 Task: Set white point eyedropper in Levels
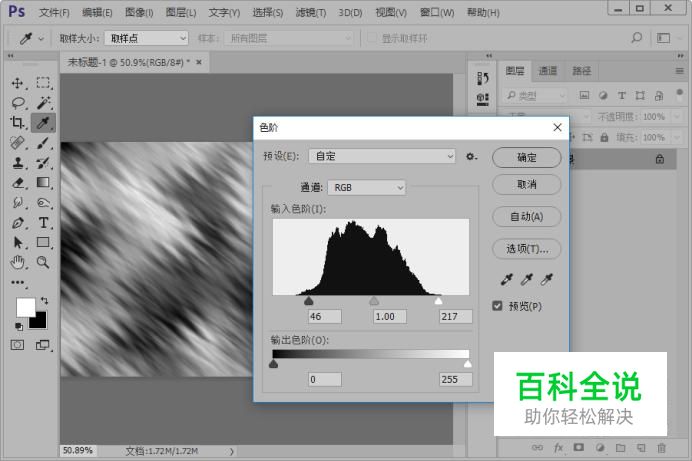pos(547,279)
